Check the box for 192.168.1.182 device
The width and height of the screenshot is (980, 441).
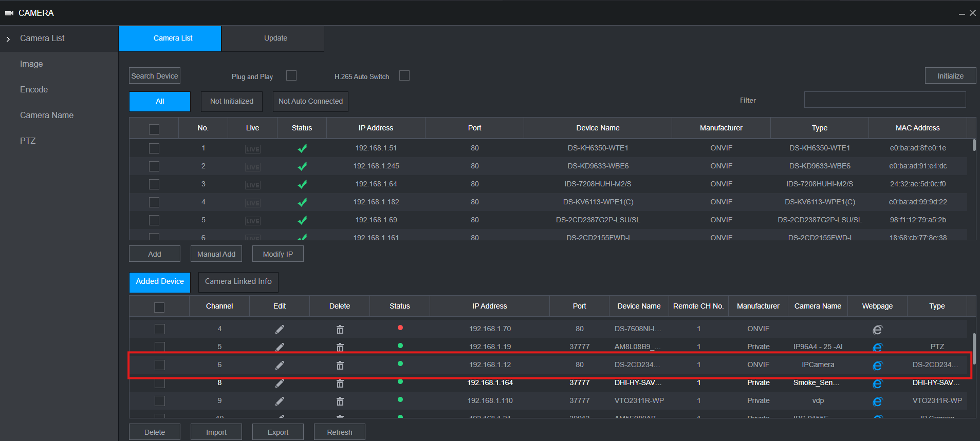(154, 202)
